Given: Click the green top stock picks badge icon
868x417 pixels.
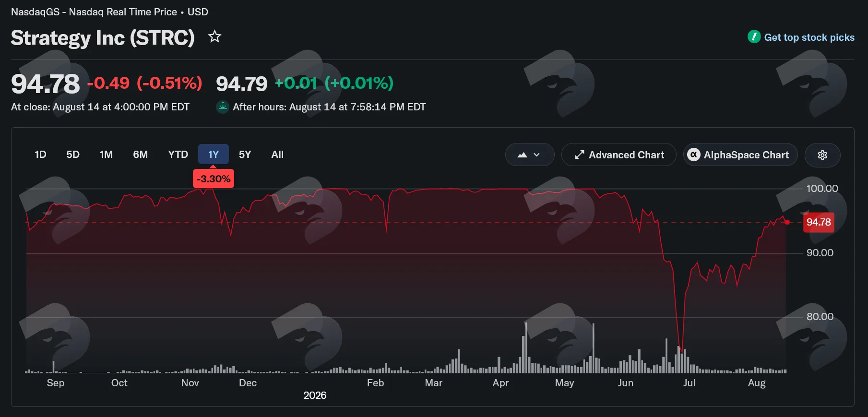Looking at the screenshot, I should click(x=754, y=37).
